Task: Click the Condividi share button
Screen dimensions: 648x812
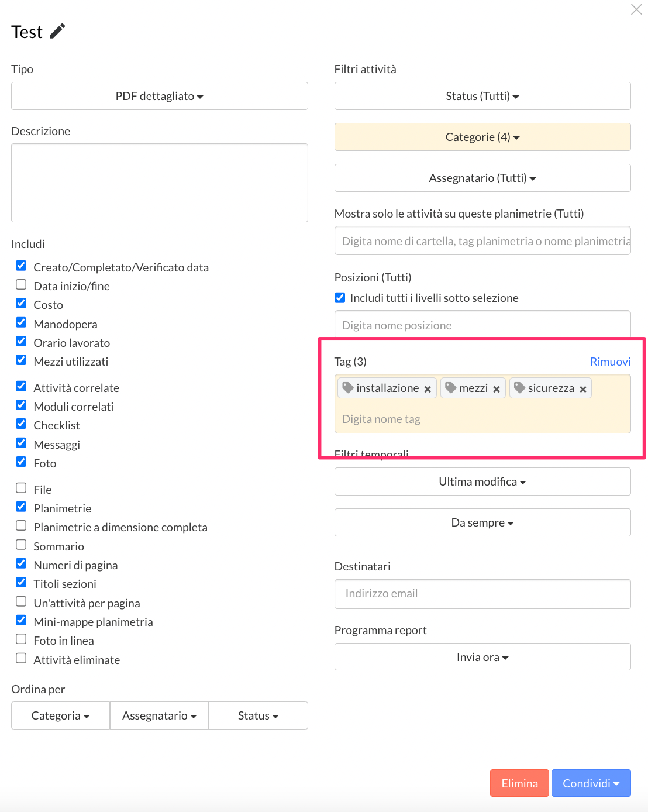Action: 591,783
